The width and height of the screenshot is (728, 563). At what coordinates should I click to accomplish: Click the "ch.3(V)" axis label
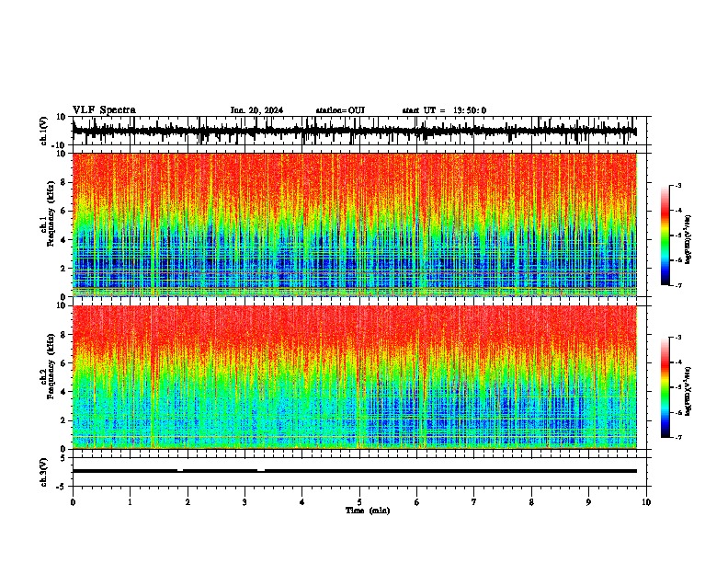(x=44, y=472)
